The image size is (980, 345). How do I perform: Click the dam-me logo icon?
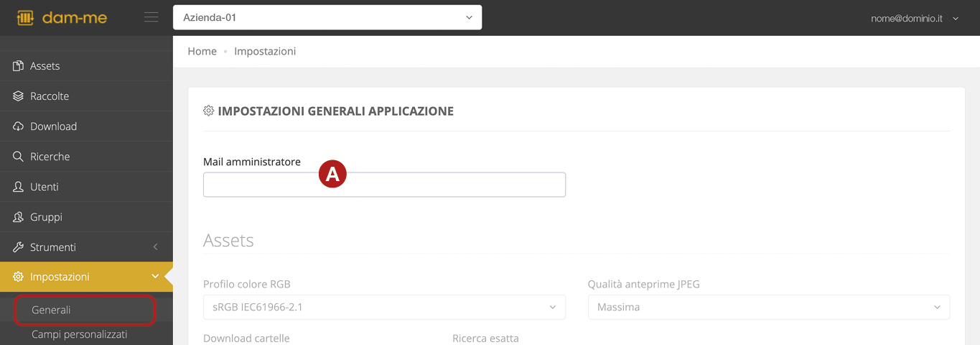point(26,17)
